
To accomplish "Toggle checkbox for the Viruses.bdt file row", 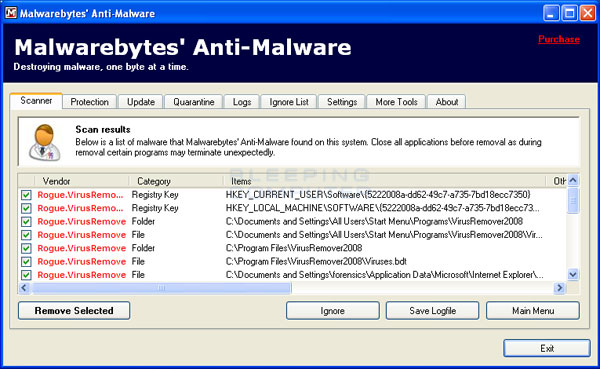I will [26, 262].
